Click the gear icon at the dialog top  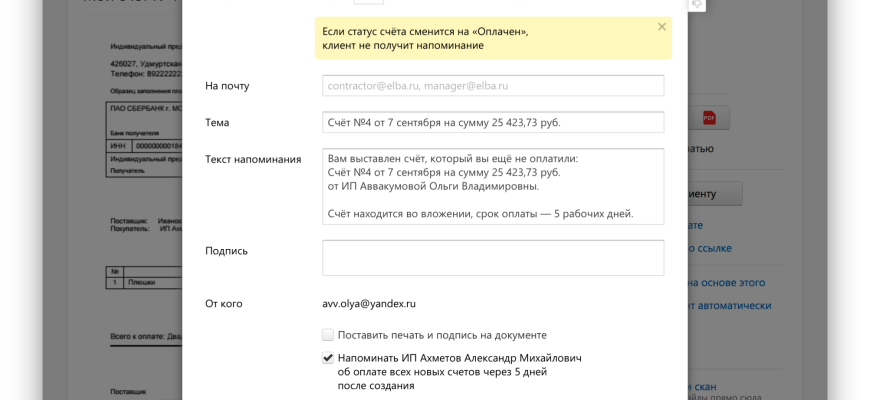click(x=697, y=4)
